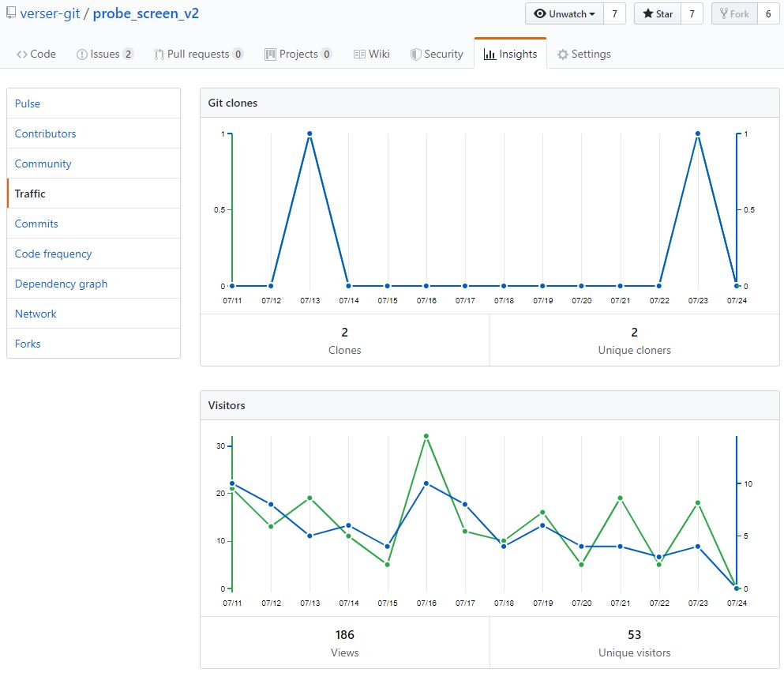Open Contributors in the Insights sidebar
Image resolution: width=784 pixels, height=673 pixels.
pos(46,133)
